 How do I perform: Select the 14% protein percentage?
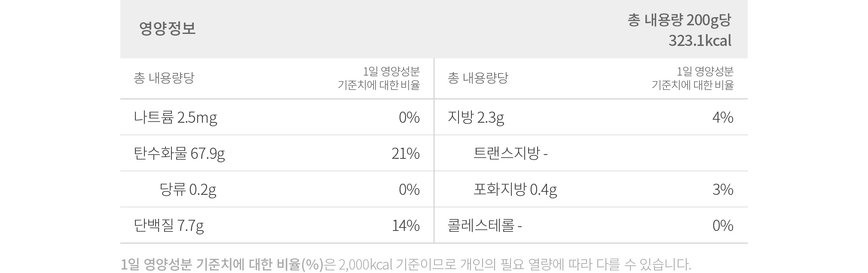click(x=406, y=226)
